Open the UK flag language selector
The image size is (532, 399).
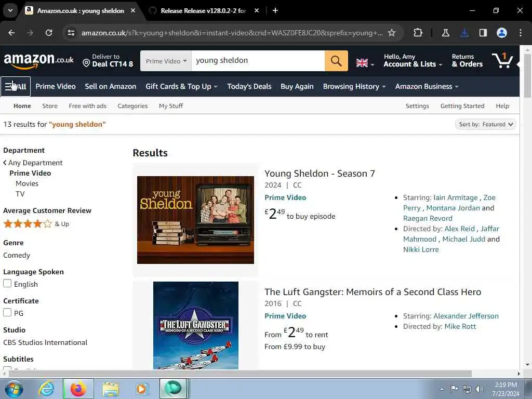365,63
